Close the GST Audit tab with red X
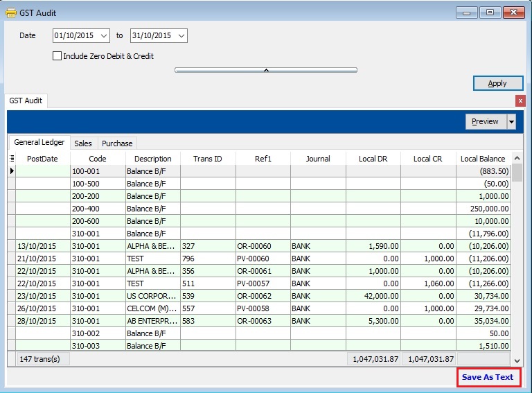This screenshot has height=393, width=532. pos(520,101)
